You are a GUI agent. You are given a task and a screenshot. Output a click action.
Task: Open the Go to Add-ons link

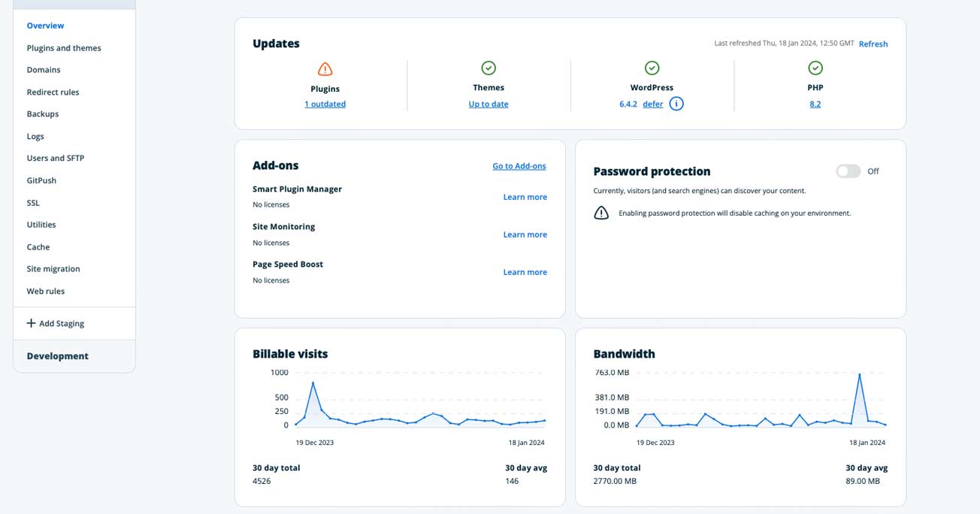pyautogui.click(x=519, y=166)
